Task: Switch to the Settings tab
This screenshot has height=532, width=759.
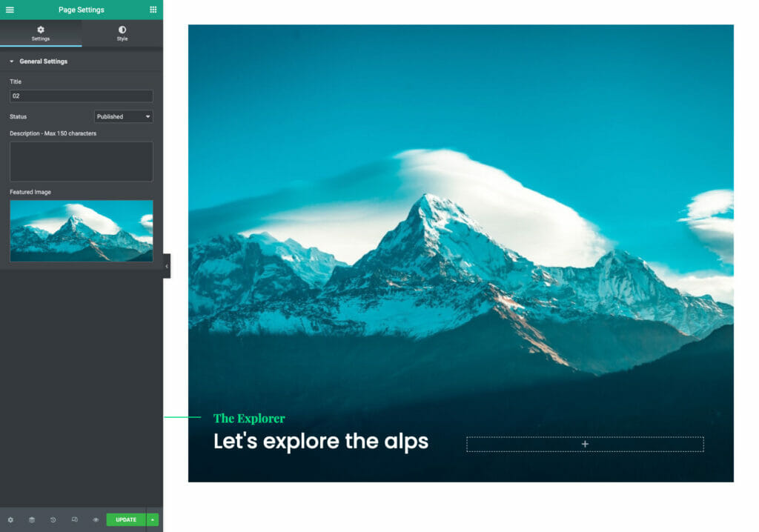Action: 41,33
